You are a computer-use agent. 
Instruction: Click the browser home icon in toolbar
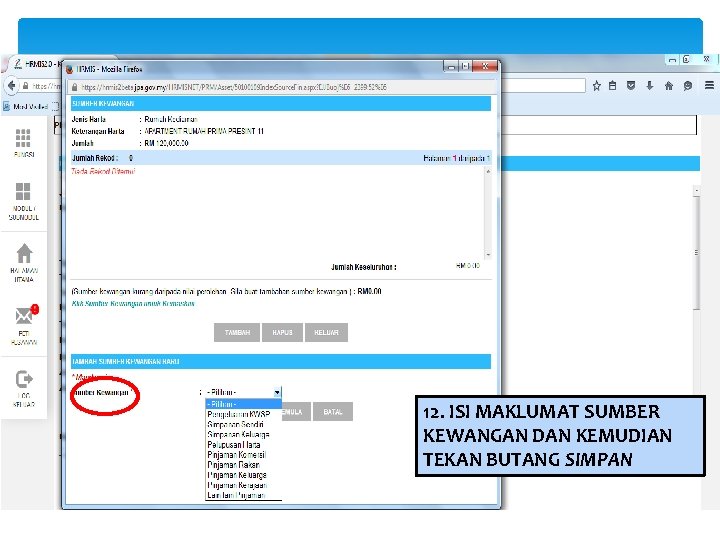point(669,85)
